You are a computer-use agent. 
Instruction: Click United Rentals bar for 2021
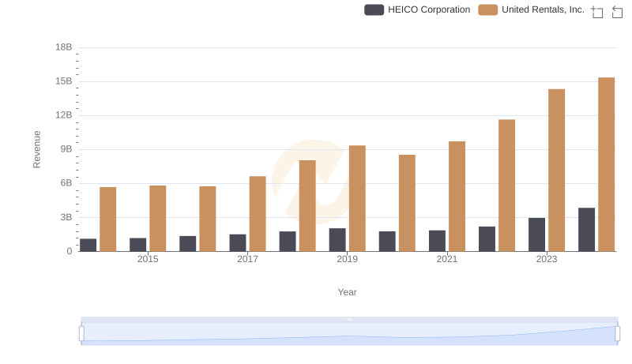[457, 197]
